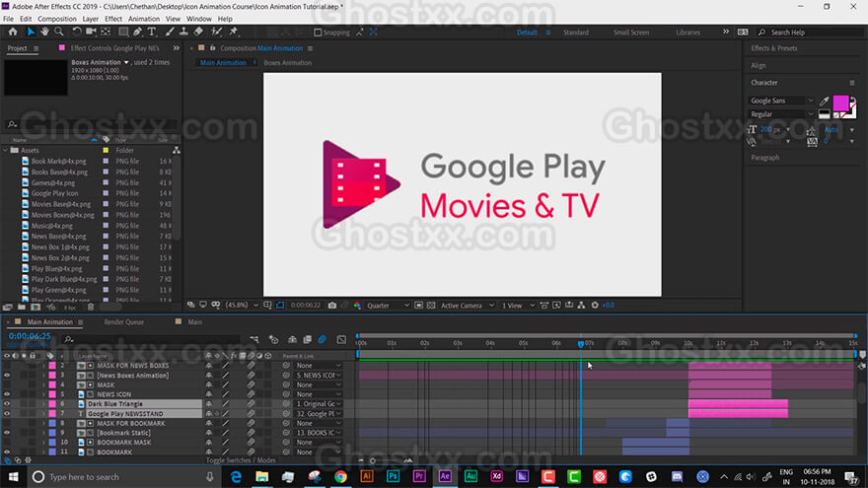This screenshot has width=868, height=488.
Task: Select the Zoom magnifier tool
Action: point(58,33)
